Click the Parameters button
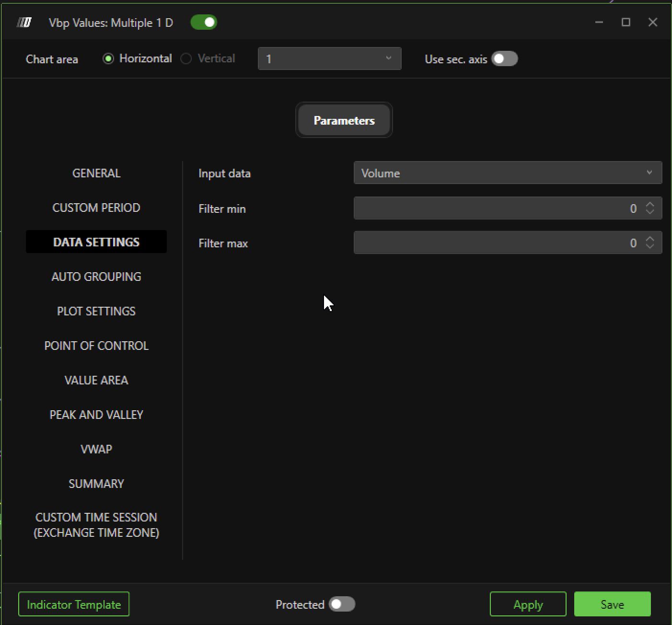Viewport: 672px width, 625px height. click(x=344, y=120)
